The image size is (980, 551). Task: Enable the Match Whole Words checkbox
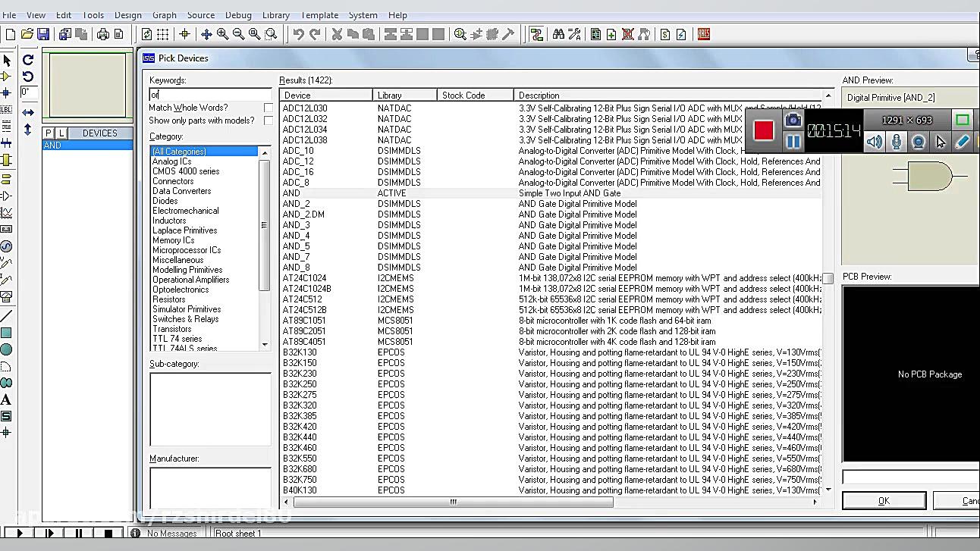(x=268, y=108)
